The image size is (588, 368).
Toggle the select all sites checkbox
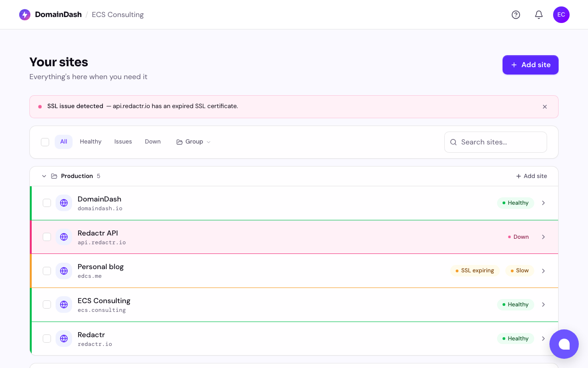point(45,142)
